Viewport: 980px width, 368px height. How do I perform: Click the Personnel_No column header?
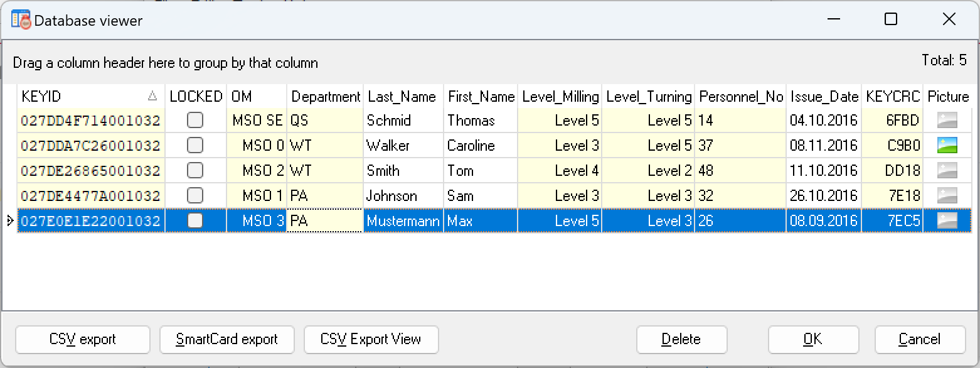coord(740,97)
